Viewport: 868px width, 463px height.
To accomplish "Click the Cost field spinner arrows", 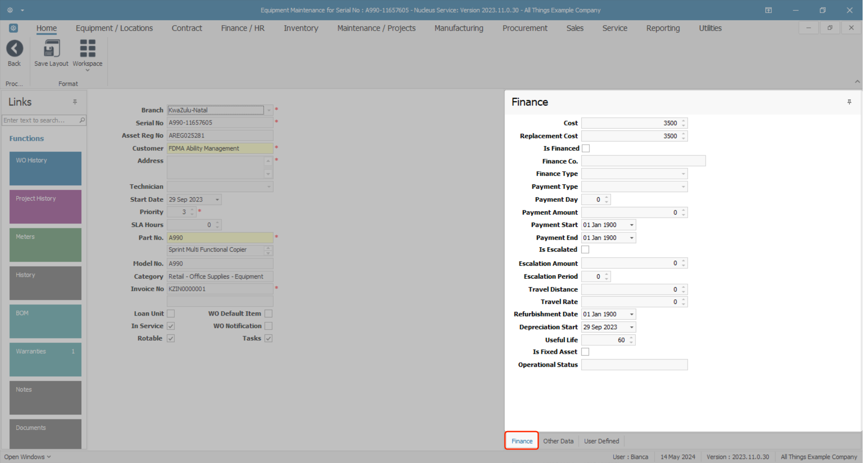I will [x=683, y=123].
